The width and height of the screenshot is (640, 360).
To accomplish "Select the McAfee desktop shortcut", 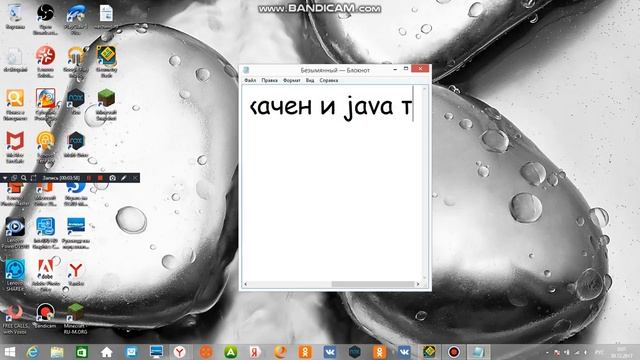I will click(15, 147).
